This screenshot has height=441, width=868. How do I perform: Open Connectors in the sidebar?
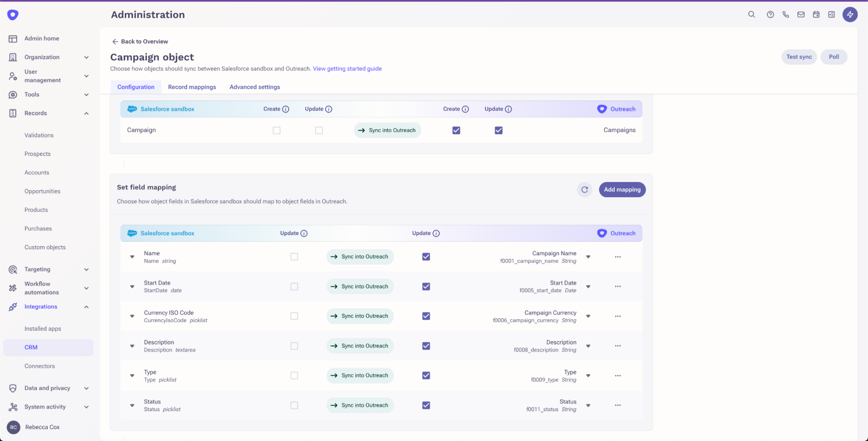pos(40,367)
